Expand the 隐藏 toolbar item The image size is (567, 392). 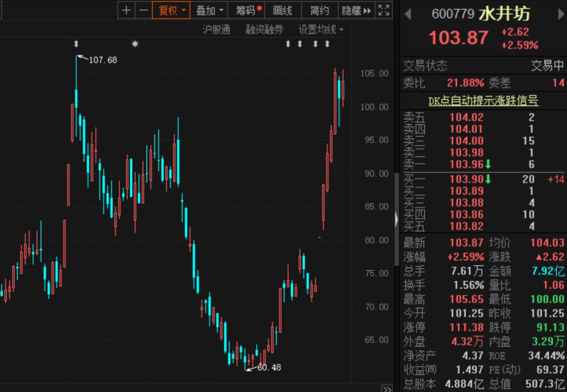(356, 10)
